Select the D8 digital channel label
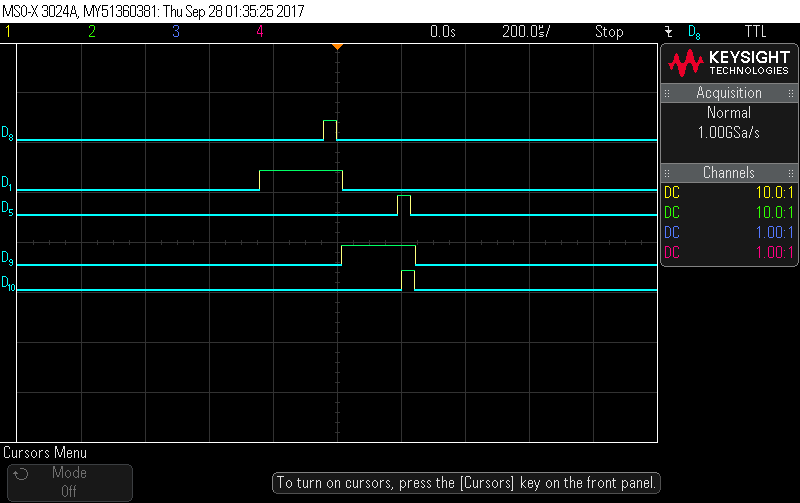Image resolution: width=800 pixels, height=503 pixels. [x=7, y=133]
